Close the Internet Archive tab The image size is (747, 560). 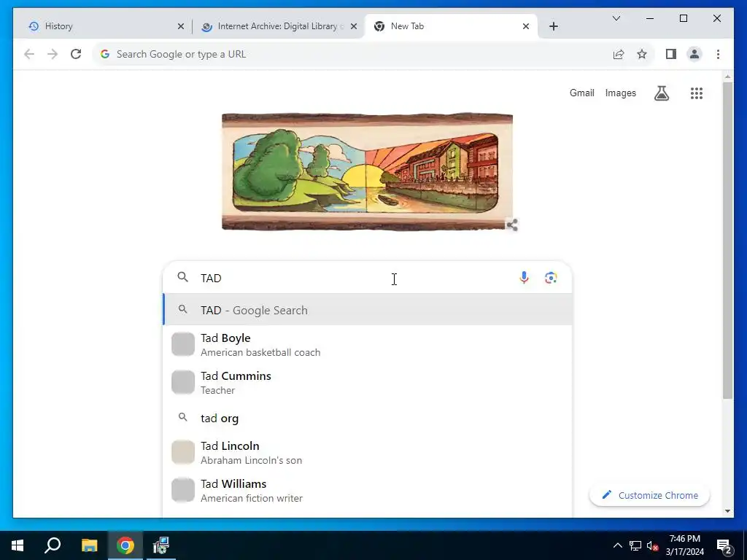(x=354, y=26)
